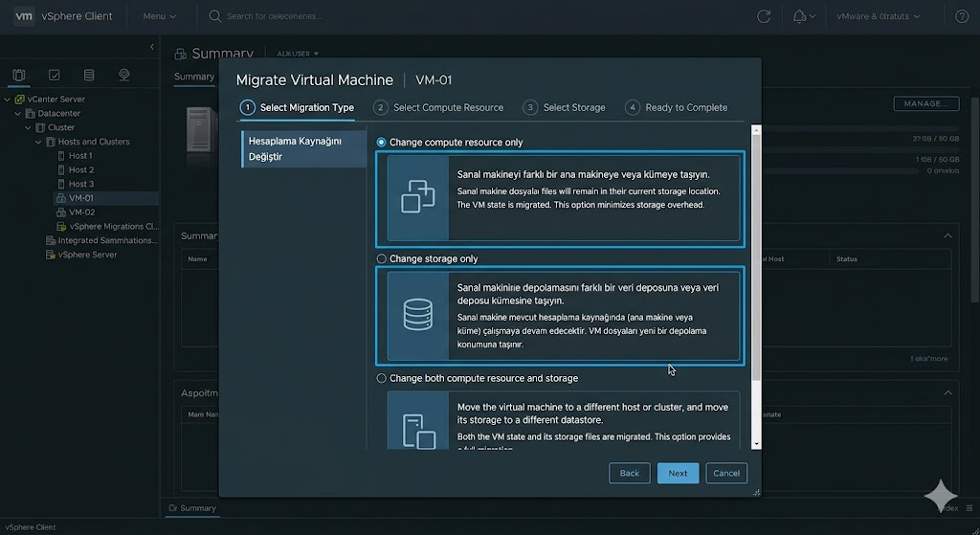This screenshot has height=535, width=980.
Task: Collapse the Hosts and Clusters node
Action: click(38, 142)
